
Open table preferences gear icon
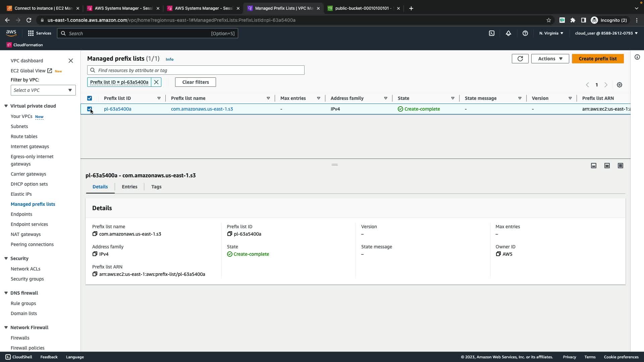(619, 85)
